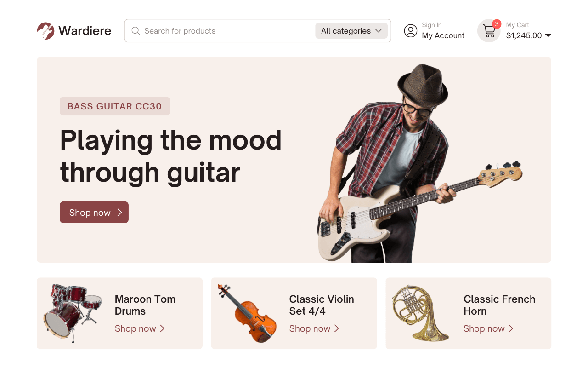Image resolution: width=588 pixels, height=368 pixels.
Task: Select the Sign In link
Action: pyautogui.click(x=432, y=25)
